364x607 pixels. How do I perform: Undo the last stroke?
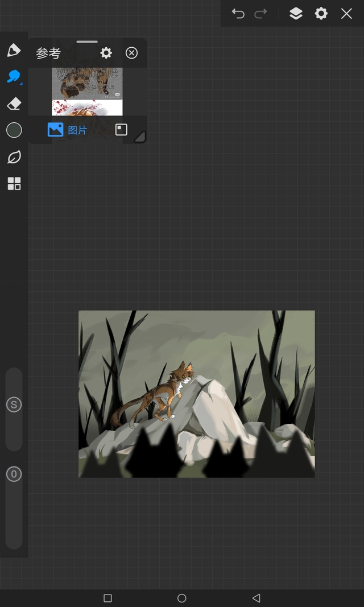(238, 14)
